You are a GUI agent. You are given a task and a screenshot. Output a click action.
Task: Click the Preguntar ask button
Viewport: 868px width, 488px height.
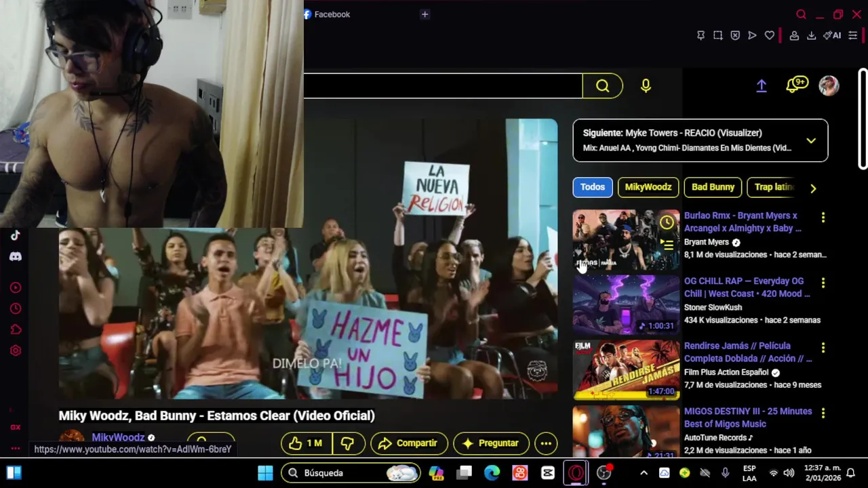[491, 443]
